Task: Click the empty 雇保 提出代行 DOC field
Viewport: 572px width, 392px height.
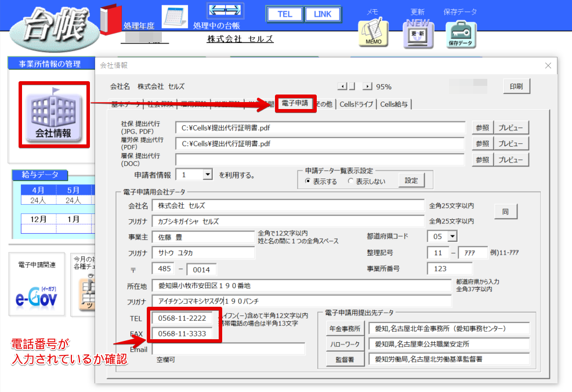Action: click(320, 159)
